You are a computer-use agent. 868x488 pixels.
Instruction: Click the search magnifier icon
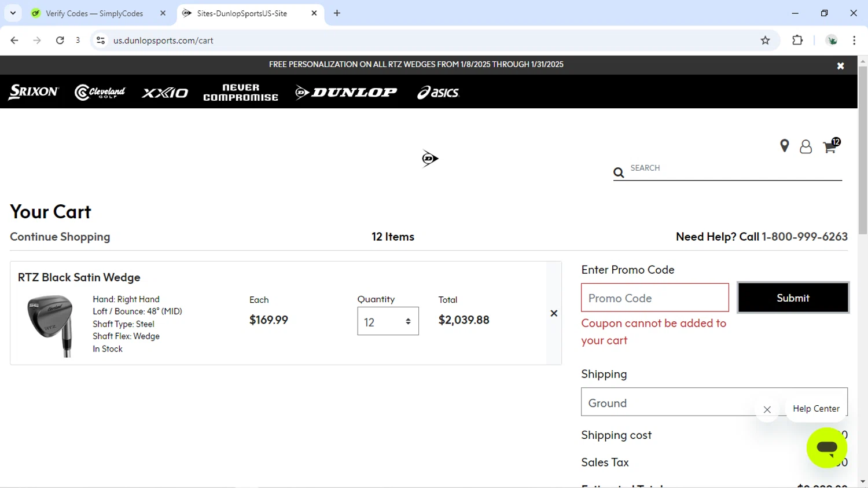(619, 173)
